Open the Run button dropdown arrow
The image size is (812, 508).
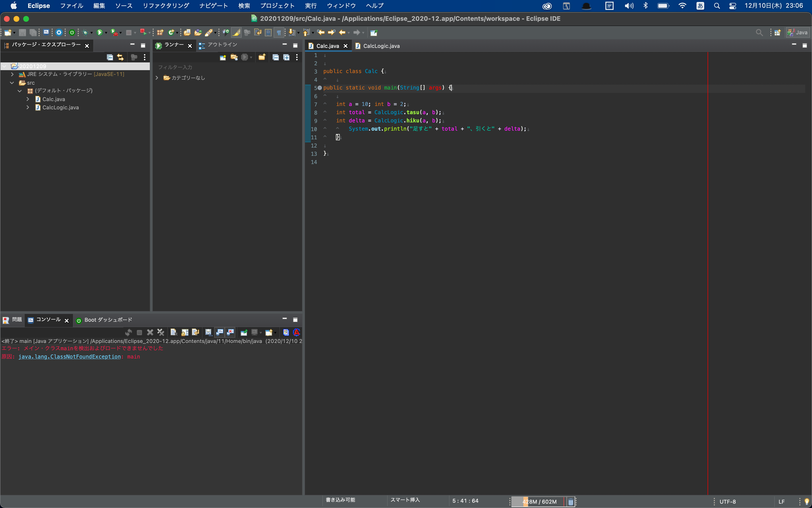pyautogui.click(x=106, y=33)
